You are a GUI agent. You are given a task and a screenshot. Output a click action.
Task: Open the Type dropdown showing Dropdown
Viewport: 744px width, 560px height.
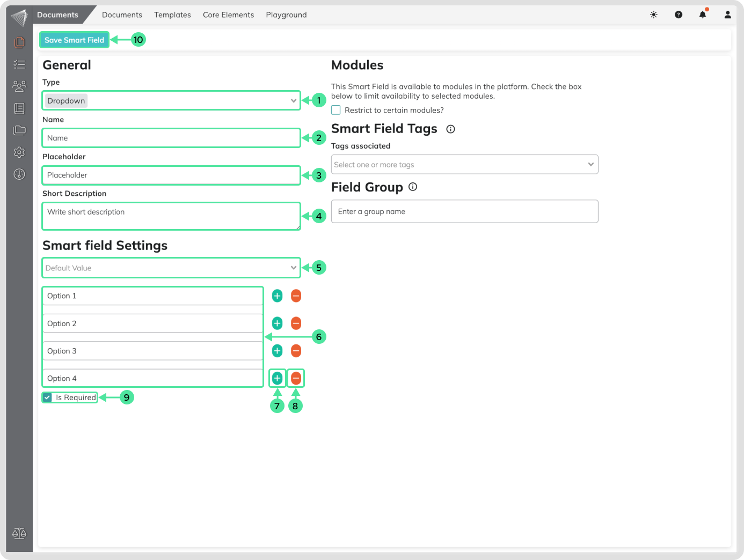coord(171,101)
